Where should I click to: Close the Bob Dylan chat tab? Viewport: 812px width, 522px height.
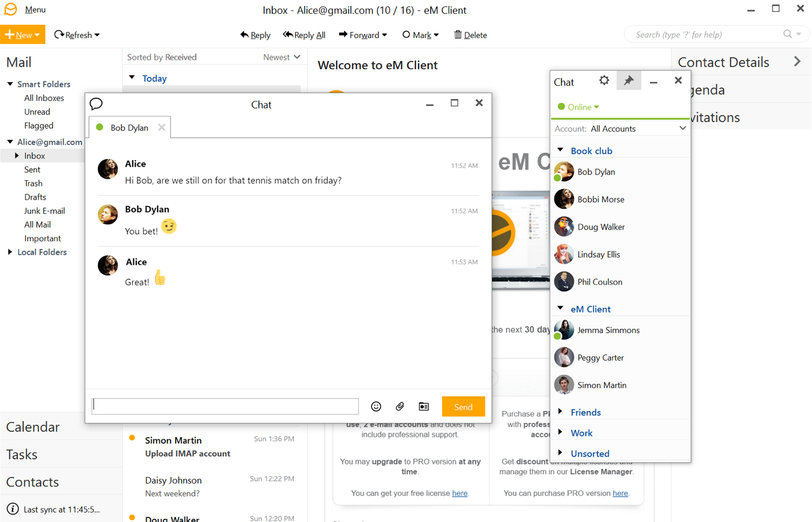pos(161,127)
